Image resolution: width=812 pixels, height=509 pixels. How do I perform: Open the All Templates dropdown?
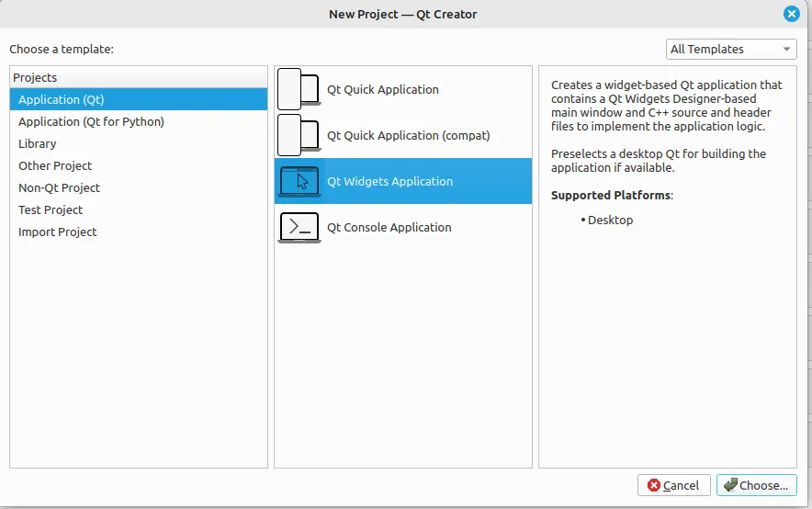pos(731,50)
